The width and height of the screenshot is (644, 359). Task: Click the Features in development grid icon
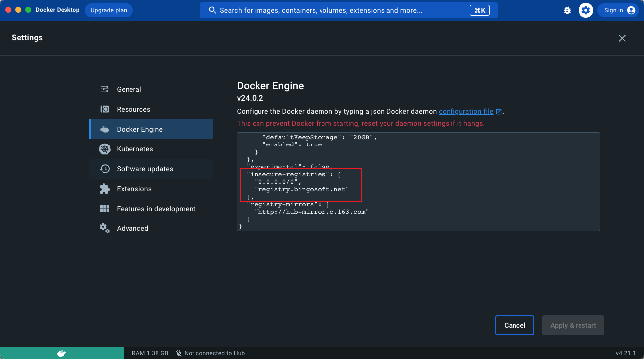point(105,209)
